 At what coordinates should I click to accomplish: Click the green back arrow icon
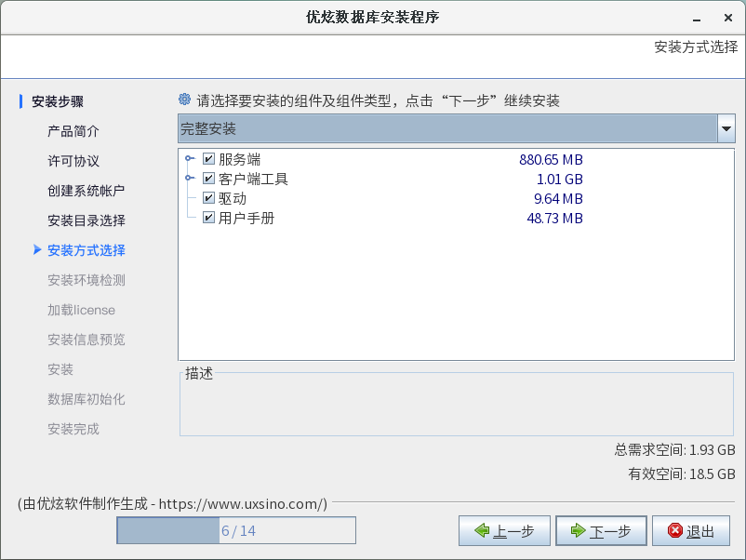(481, 531)
